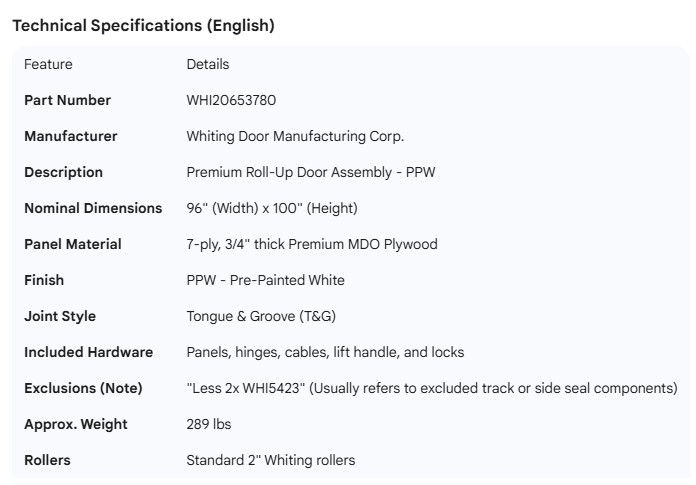Click the Standard 2" Whiting rollers value
Image resolution: width=696 pixels, height=485 pixels.
(270, 460)
